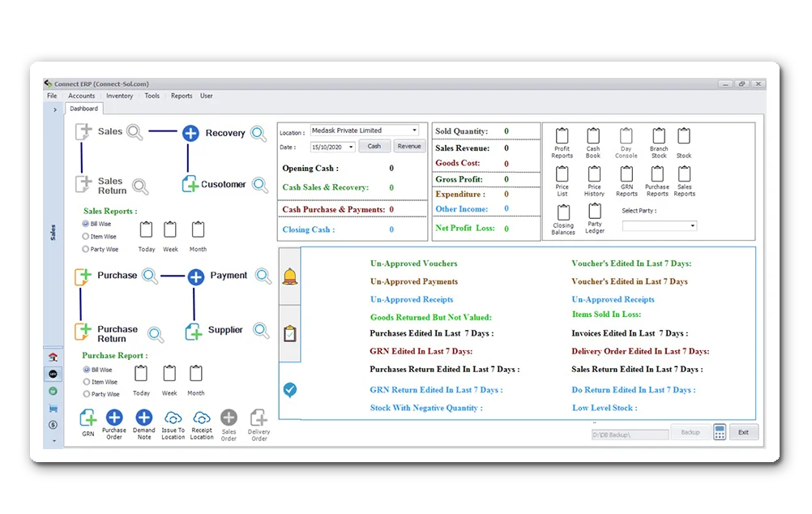Open the Tools menu
812x514 pixels.
[x=152, y=96]
